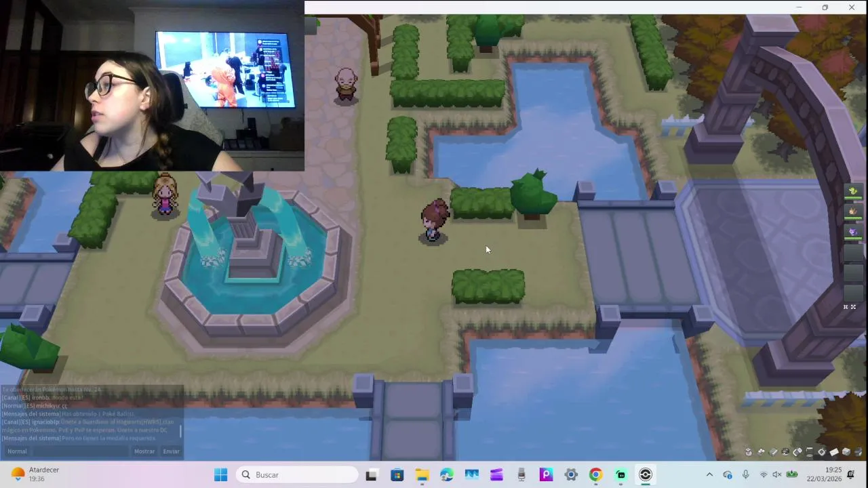Open Google Chrome from taskbar
868x488 pixels.
pos(596,474)
